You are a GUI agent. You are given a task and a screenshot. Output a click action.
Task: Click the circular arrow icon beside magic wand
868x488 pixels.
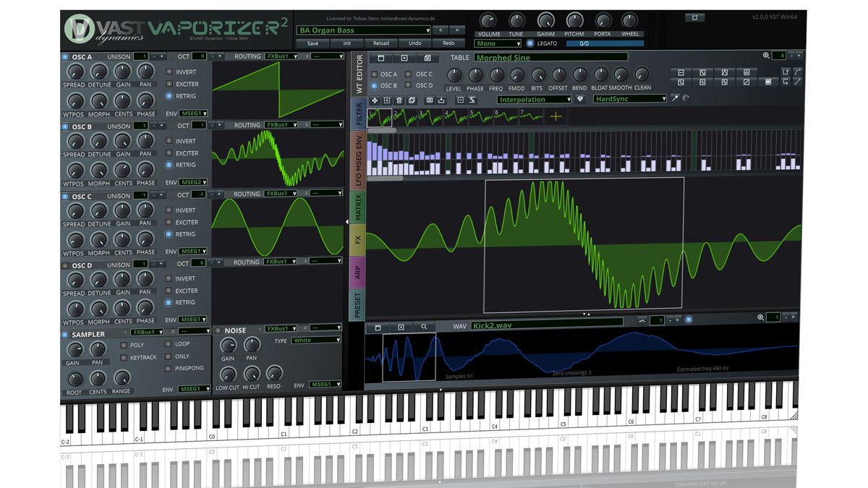click(x=685, y=99)
